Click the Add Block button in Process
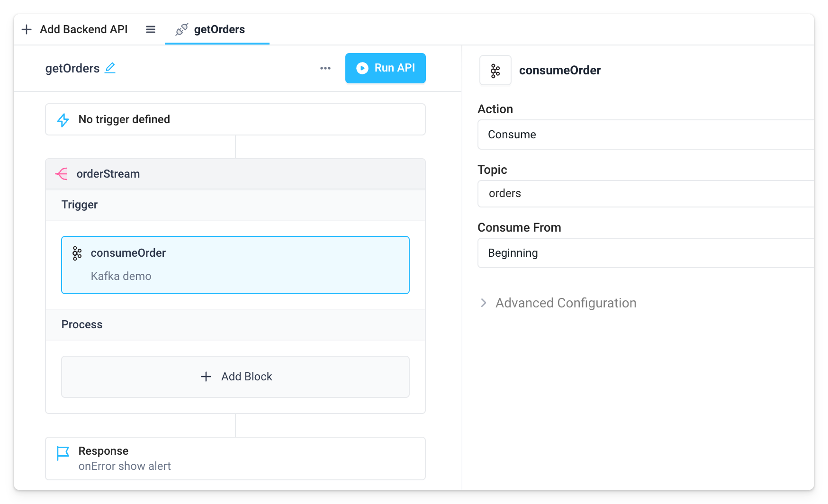This screenshot has height=504, width=828. 235,376
